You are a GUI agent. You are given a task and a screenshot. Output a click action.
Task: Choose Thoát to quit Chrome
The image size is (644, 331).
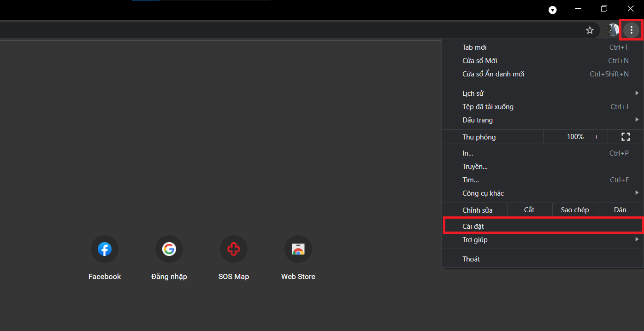(543, 259)
